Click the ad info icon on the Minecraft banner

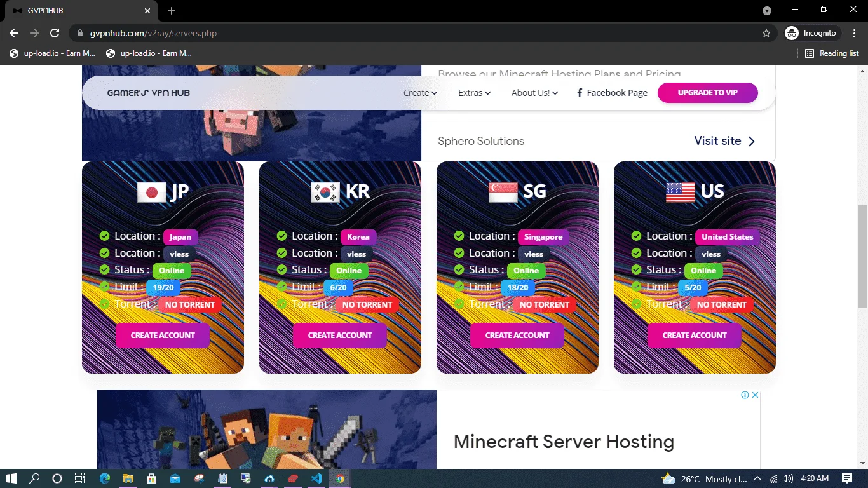coord(745,395)
